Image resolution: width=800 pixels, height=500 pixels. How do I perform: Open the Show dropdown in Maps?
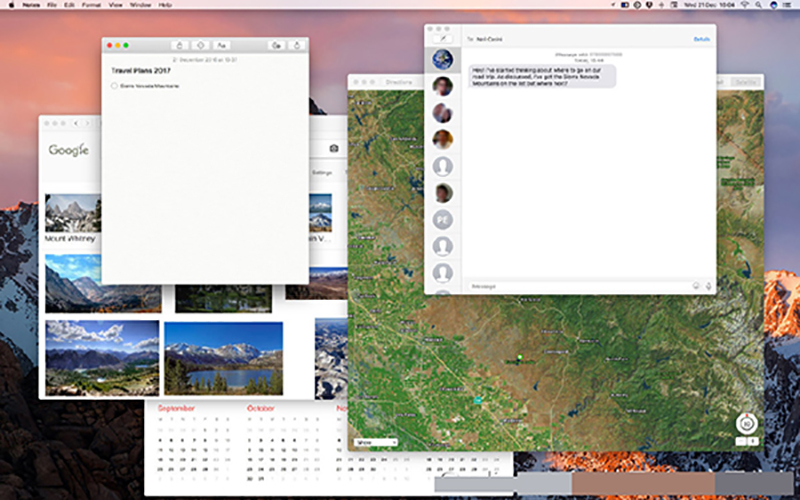376,442
